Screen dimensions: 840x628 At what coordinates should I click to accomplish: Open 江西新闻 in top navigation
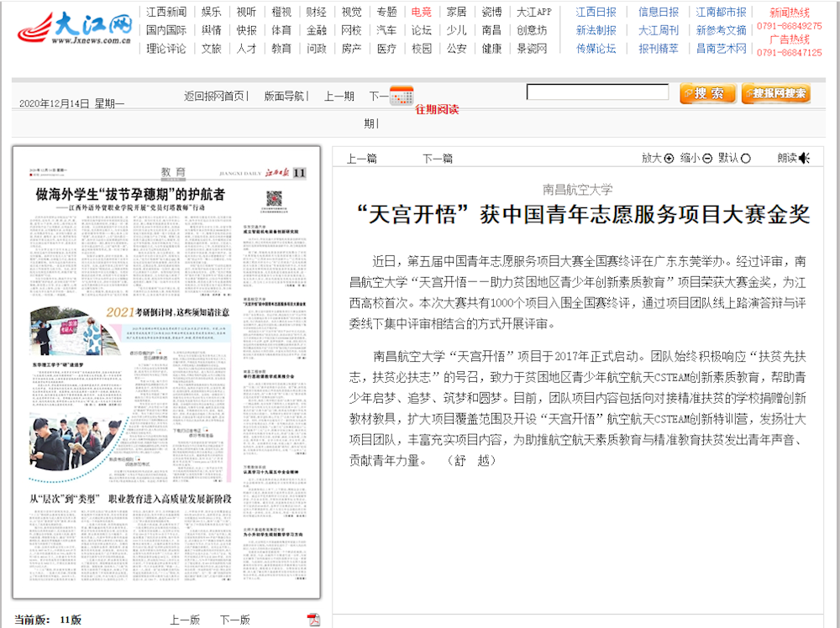(x=166, y=12)
